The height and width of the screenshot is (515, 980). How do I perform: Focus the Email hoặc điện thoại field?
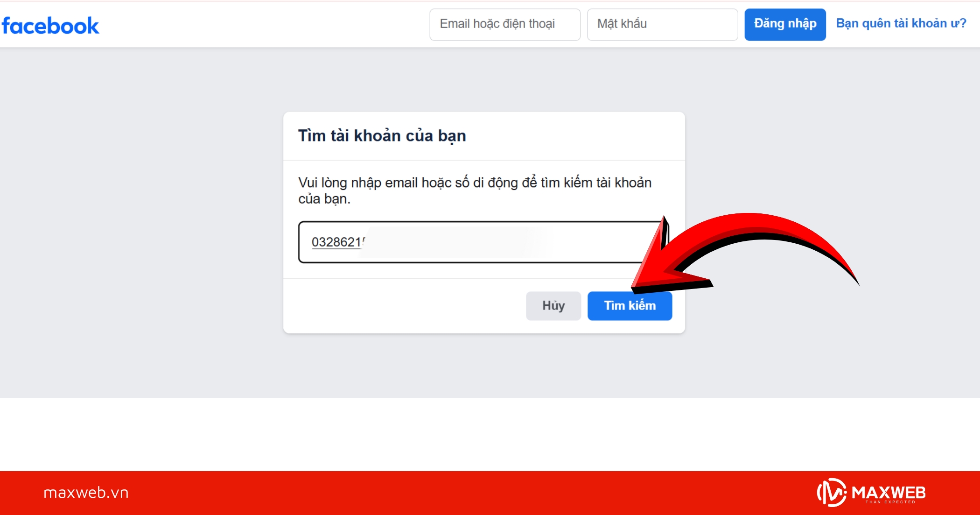[505, 24]
